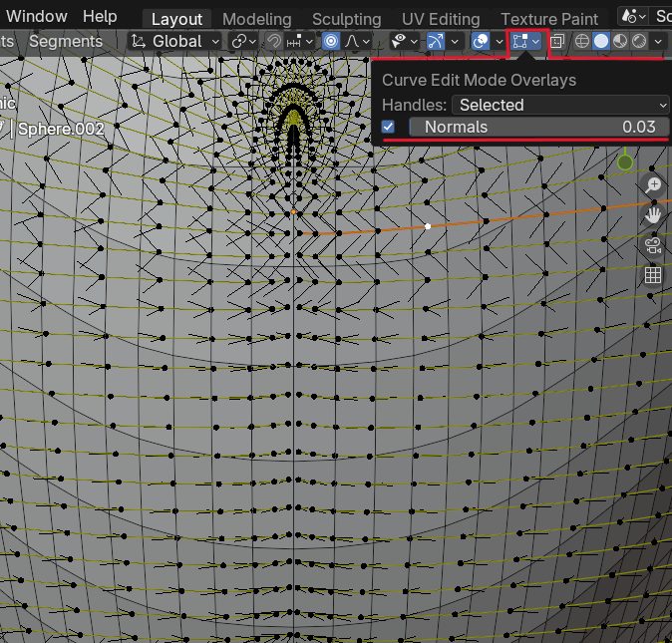Adjust the Normals size slider
The height and width of the screenshot is (643, 672).
point(538,127)
